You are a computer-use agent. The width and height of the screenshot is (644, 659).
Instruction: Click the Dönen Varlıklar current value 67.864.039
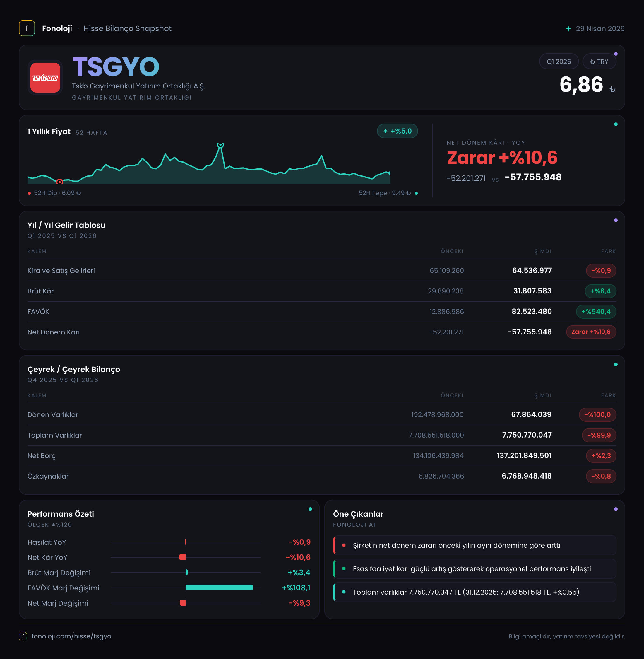531,415
